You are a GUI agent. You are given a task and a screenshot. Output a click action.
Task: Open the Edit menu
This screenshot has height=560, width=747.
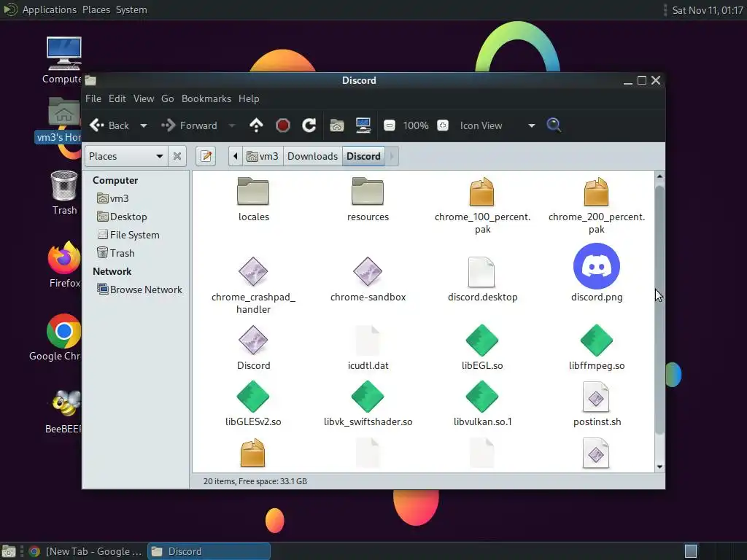(x=117, y=98)
